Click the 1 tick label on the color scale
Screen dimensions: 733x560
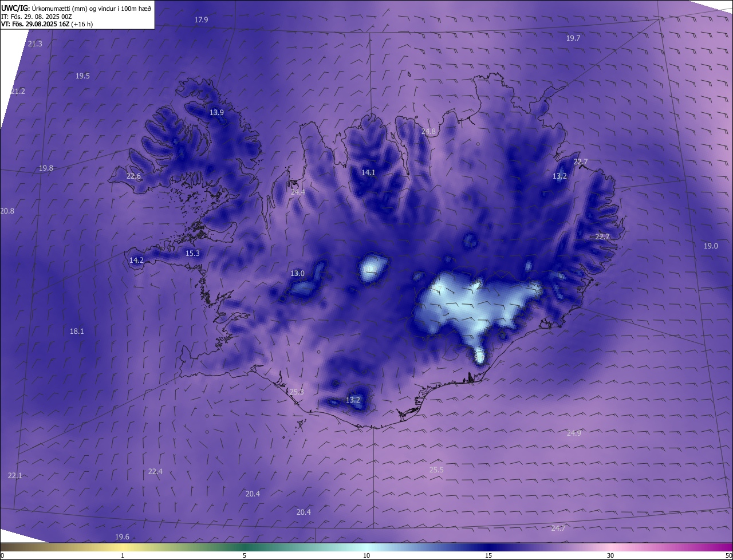click(x=123, y=555)
